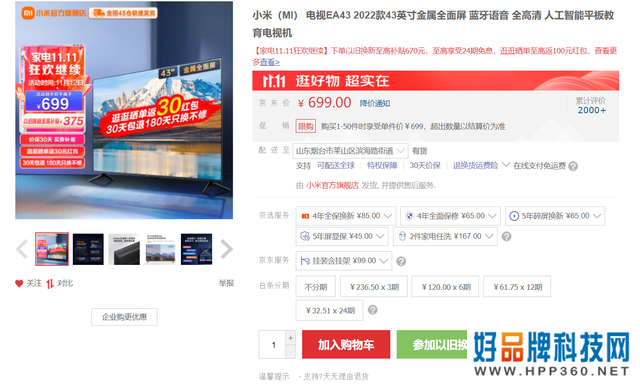The height and width of the screenshot is (384, 640).
Task: Expand the 退换货运费险 support chevron
Action: 506,165
